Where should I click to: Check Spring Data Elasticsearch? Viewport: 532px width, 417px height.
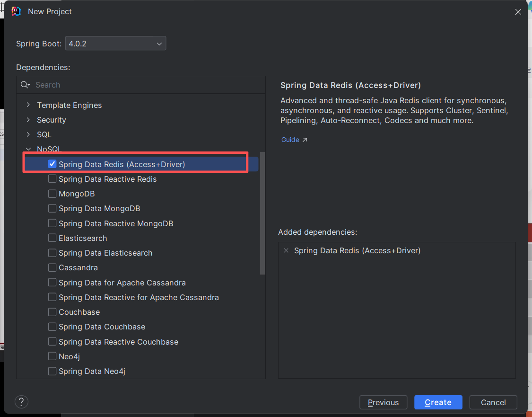pyautogui.click(x=52, y=253)
